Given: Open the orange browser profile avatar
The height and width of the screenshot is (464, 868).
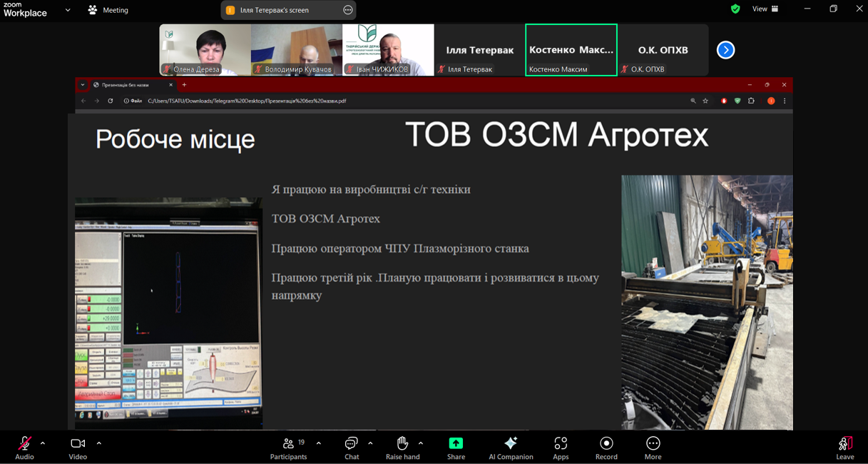Looking at the screenshot, I should 771,101.
